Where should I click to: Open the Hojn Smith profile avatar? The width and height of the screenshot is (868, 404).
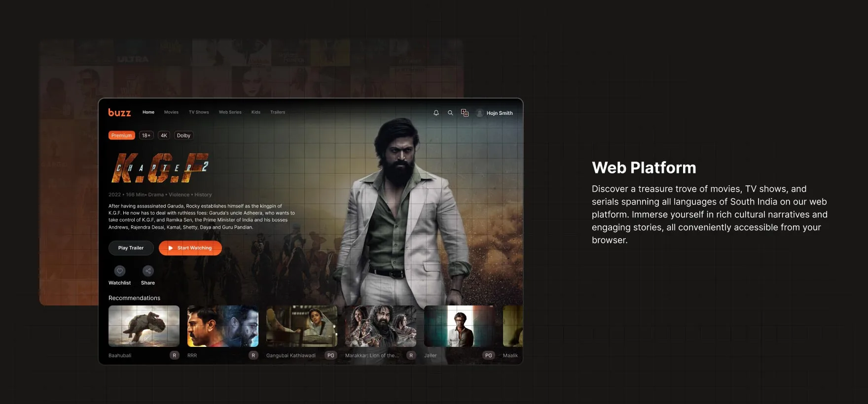click(x=480, y=113)
